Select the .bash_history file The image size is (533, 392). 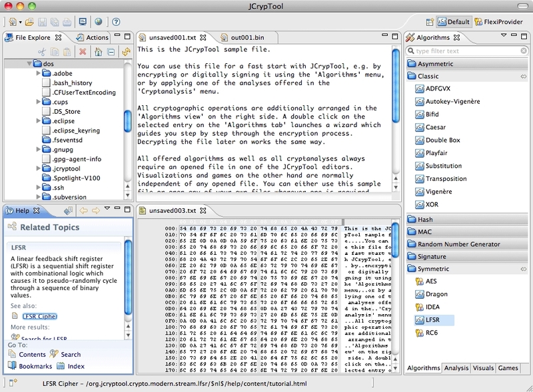click(67, 83)
